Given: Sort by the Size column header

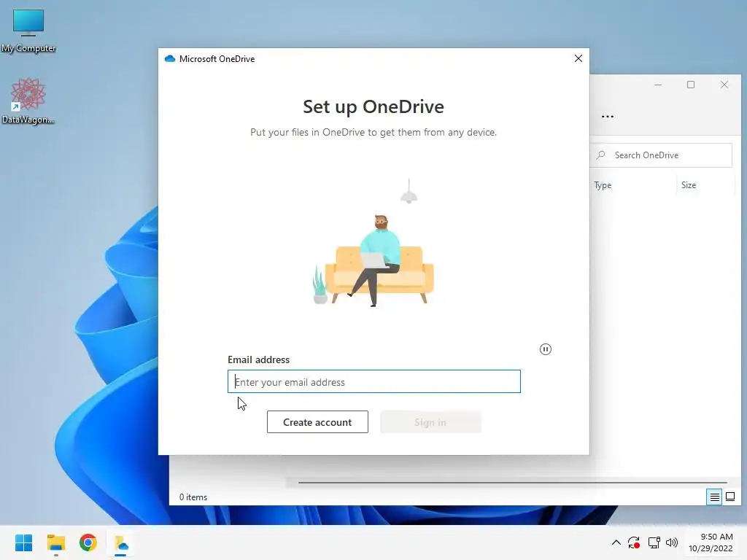Looking at the screenshot, I should (x=689, y=185).
